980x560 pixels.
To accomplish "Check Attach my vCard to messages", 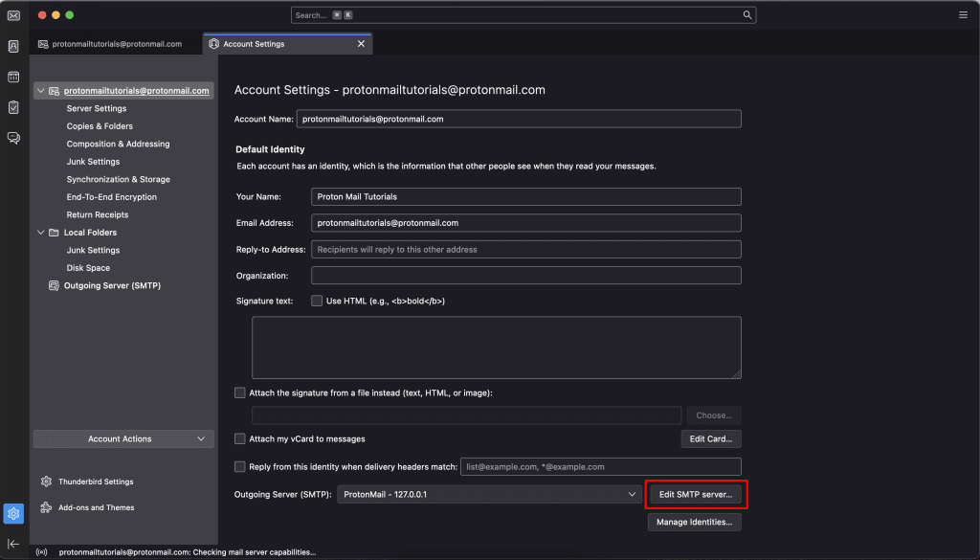I will (x=240, y=438).
